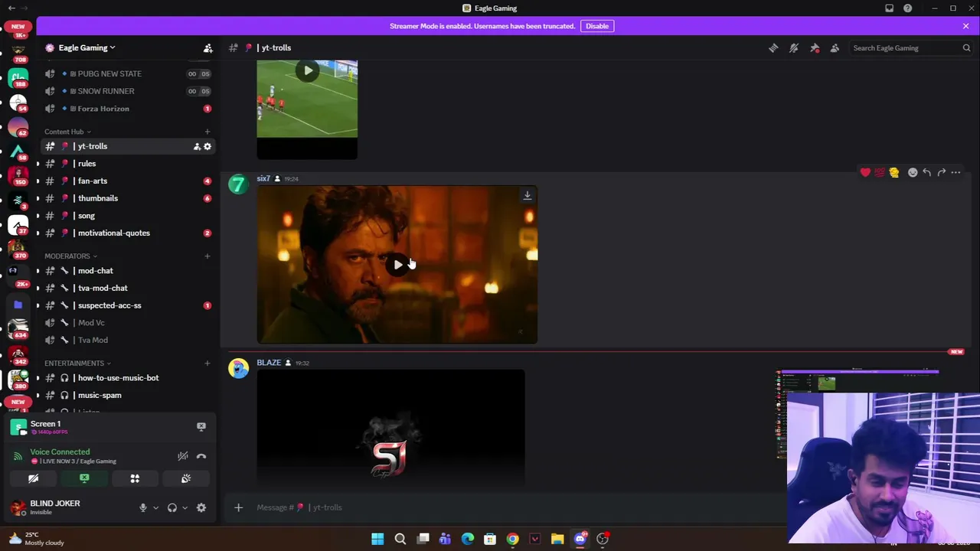Add channel to MODERATORS category
The height and width of the screenshot is (551, 980).
pyautogui.click(x=207, y=256)
